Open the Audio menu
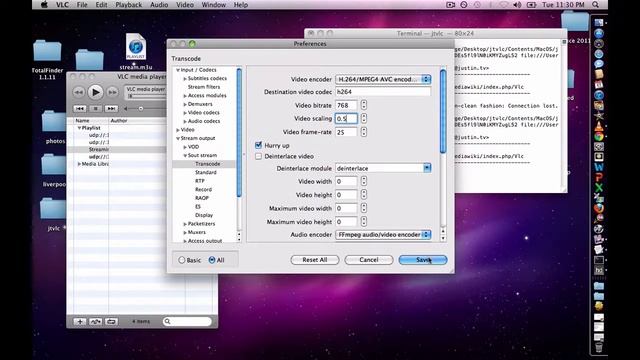 pos(159,5)
